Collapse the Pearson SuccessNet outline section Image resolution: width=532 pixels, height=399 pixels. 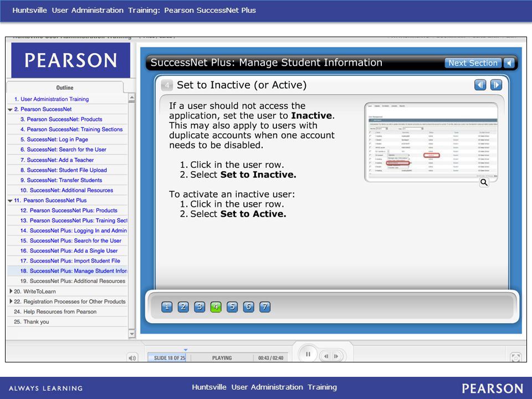pos(10,110)
